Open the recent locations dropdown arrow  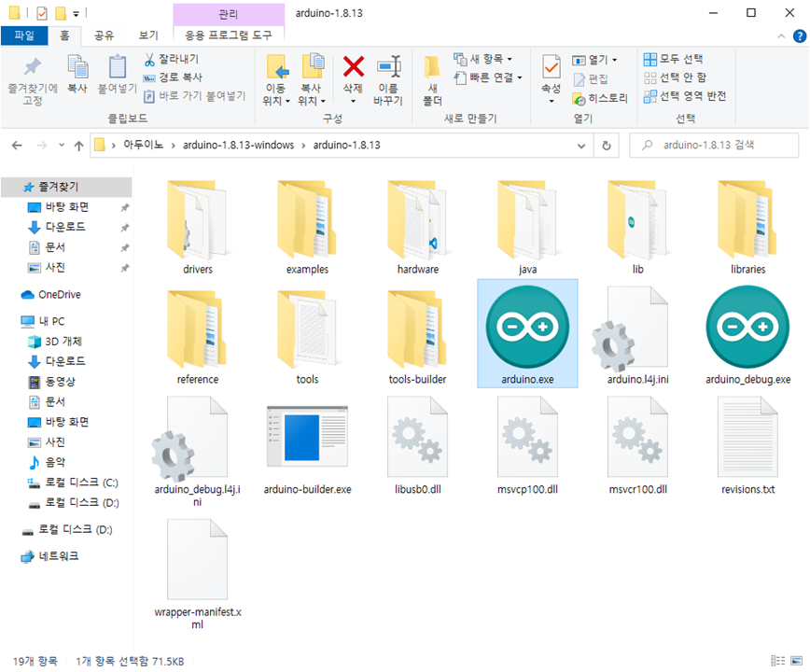62,146
